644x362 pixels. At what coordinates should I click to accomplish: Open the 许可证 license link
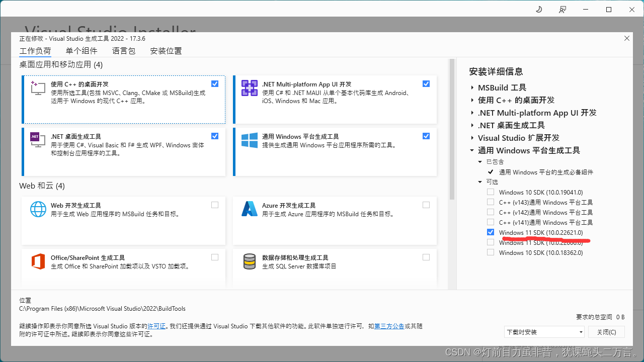pos(156,326)
